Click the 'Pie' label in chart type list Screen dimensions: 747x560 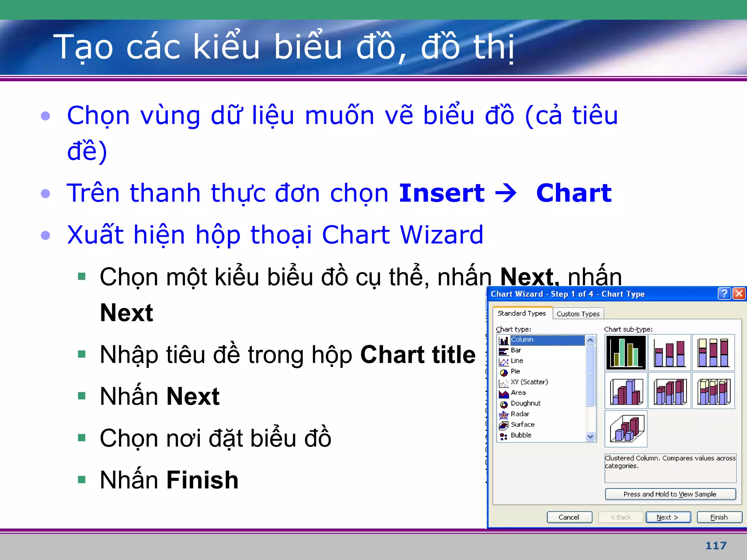coord(515,371)
